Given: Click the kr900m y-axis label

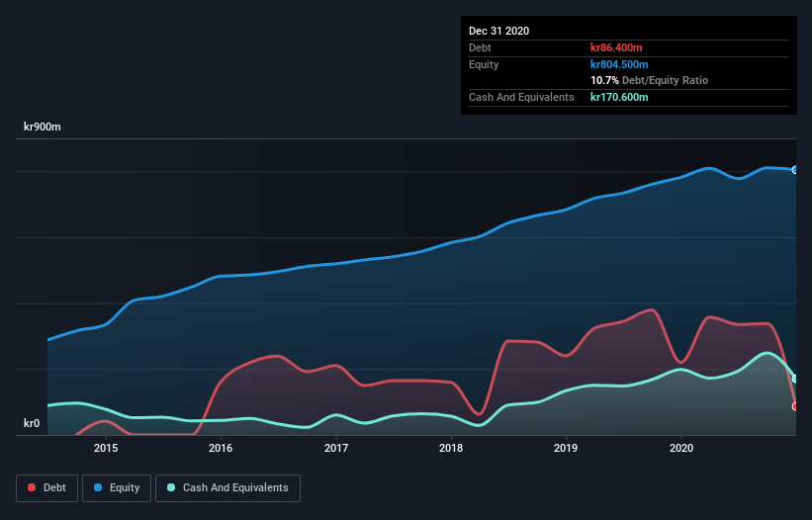Looking at the screenshot, I should click(42, 127).
